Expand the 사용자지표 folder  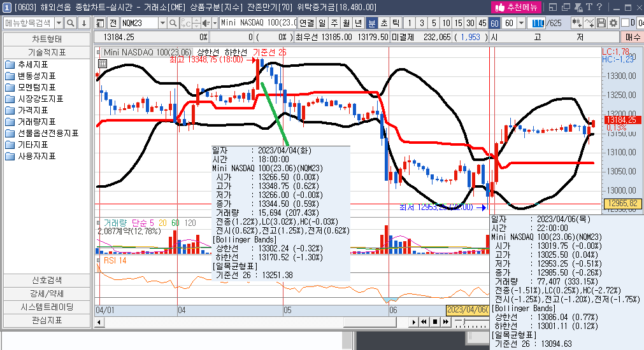[31, 157]
